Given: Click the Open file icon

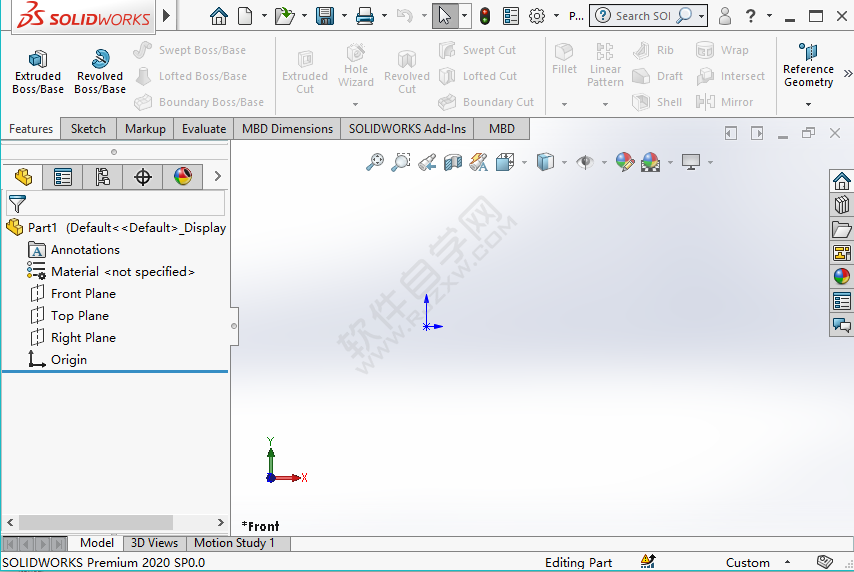Looking at the screenshot, I should click(284, 16).
